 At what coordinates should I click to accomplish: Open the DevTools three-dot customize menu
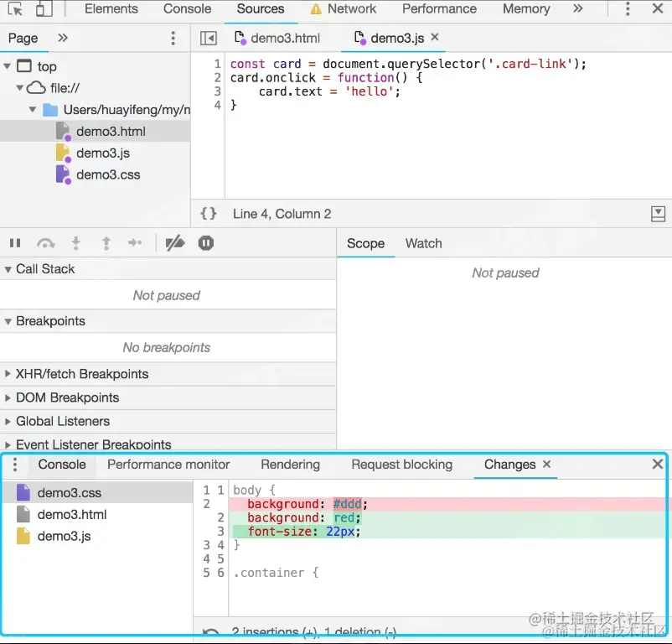coord(628,8)
